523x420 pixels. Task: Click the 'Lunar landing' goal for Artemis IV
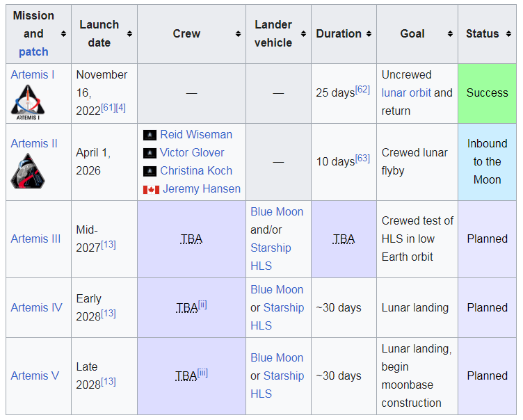tap(415, 307)
